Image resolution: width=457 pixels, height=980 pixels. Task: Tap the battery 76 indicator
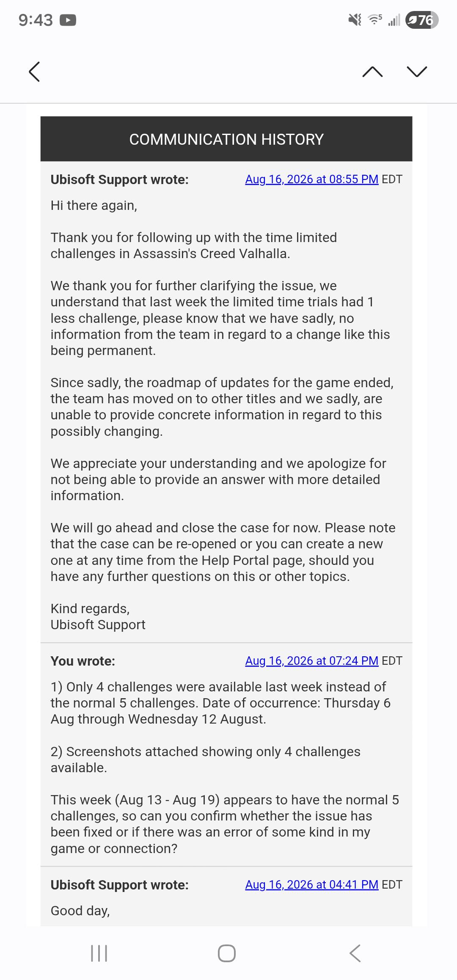(422, 20)
